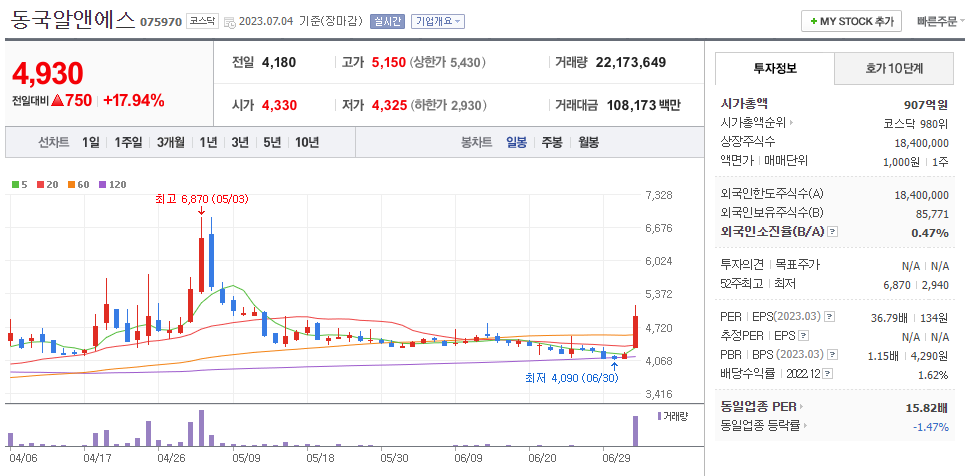The width and height of the screenshot is (967, 476).
Task: Click the PBR BPS help icon
Action: click(x=833, y=355)
